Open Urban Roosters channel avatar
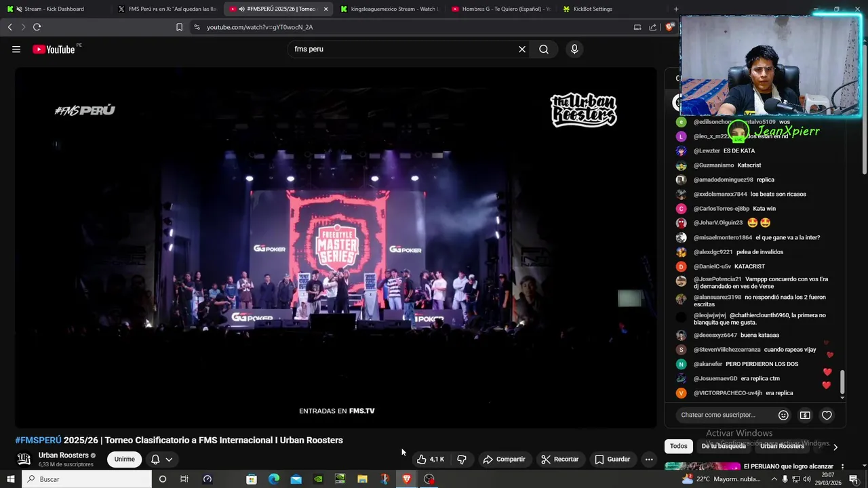Viewport: 868px width, 488px height. tap(24, 459)
